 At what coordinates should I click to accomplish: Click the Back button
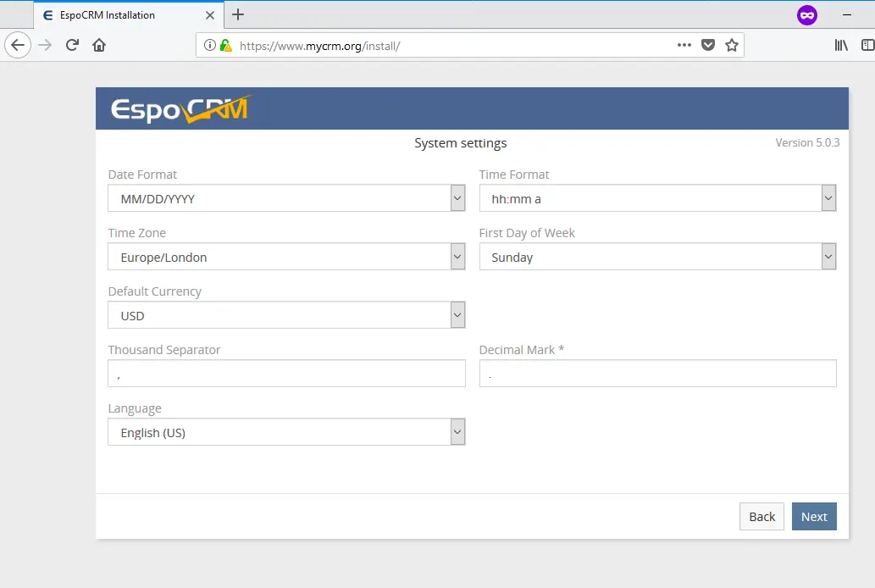point(761,517)
